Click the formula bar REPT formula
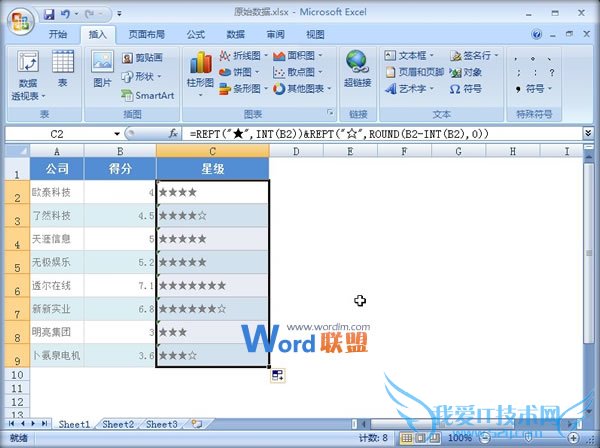 [x=339, y=134]
